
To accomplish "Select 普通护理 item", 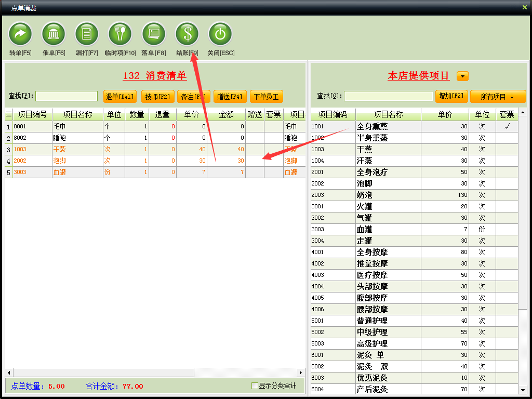I will coord(414,321).
